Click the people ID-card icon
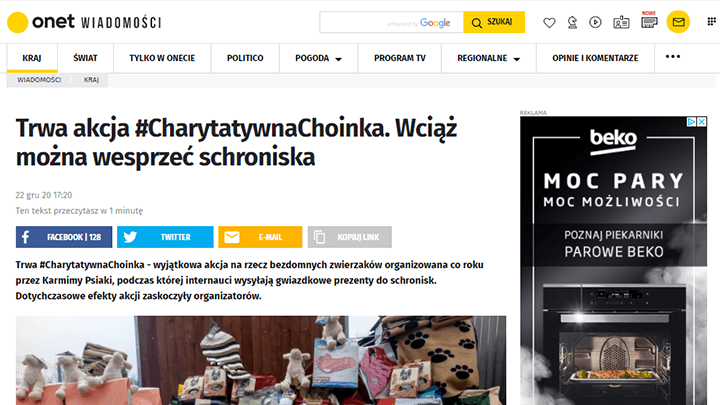This screenshot has width=720, height=405. point(621,22)
